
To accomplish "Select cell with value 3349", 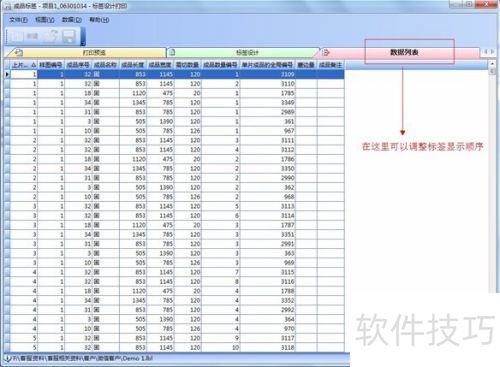I will tap(268, 103).
